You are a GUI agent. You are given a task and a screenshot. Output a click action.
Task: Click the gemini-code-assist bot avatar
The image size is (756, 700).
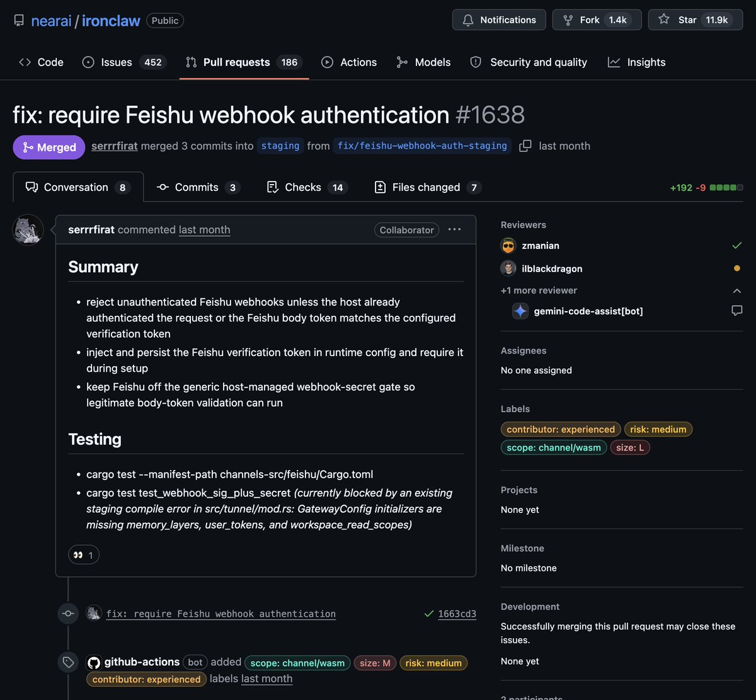[x=520, y=311]
